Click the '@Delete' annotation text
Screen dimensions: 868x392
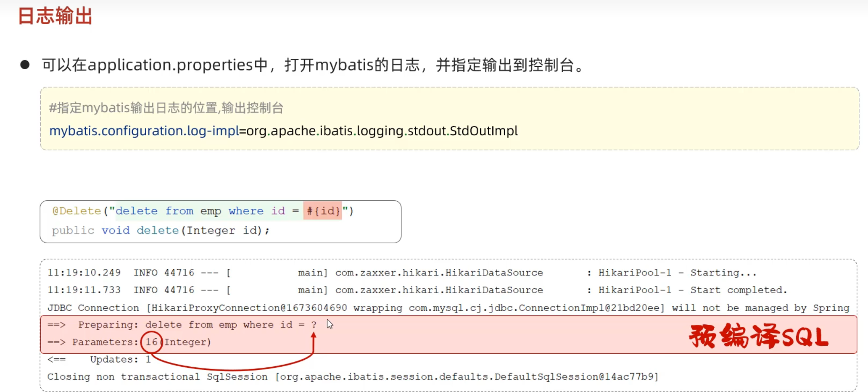tap(76, 211)
